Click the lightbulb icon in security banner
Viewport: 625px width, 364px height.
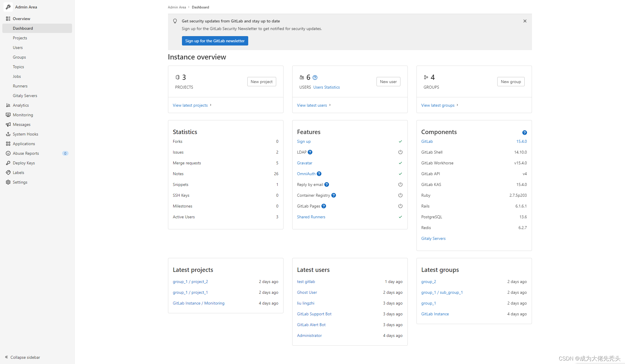175,21
